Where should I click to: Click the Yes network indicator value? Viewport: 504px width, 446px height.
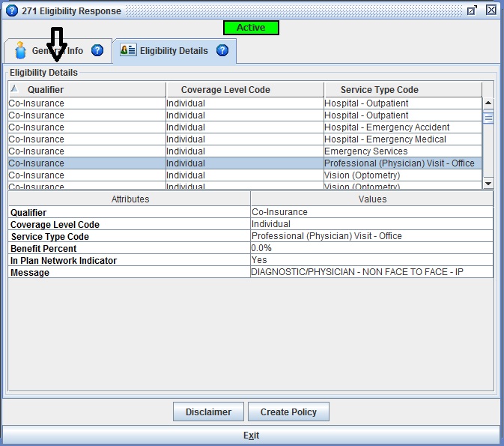click(x=259, y=259)
